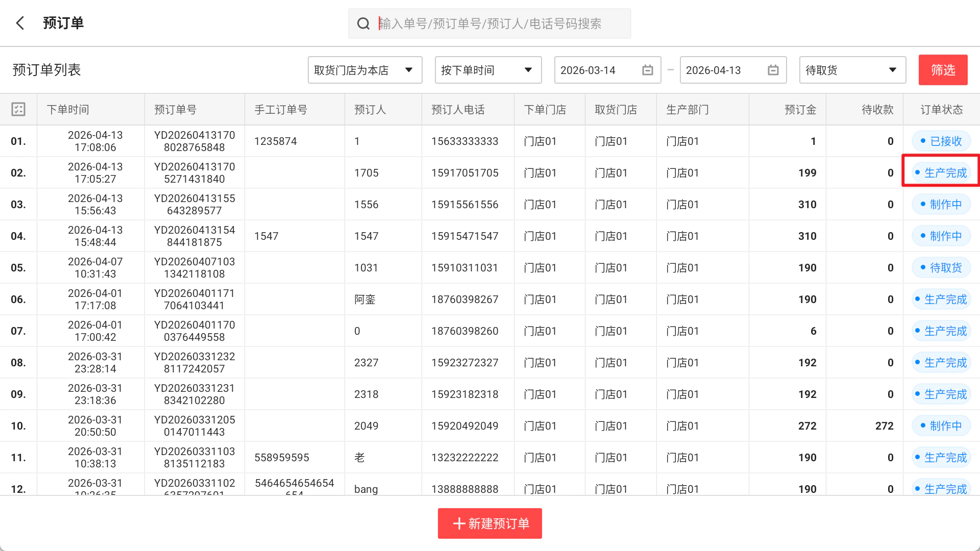Click the 已接收 status badge in row 01

click(941, 141)
